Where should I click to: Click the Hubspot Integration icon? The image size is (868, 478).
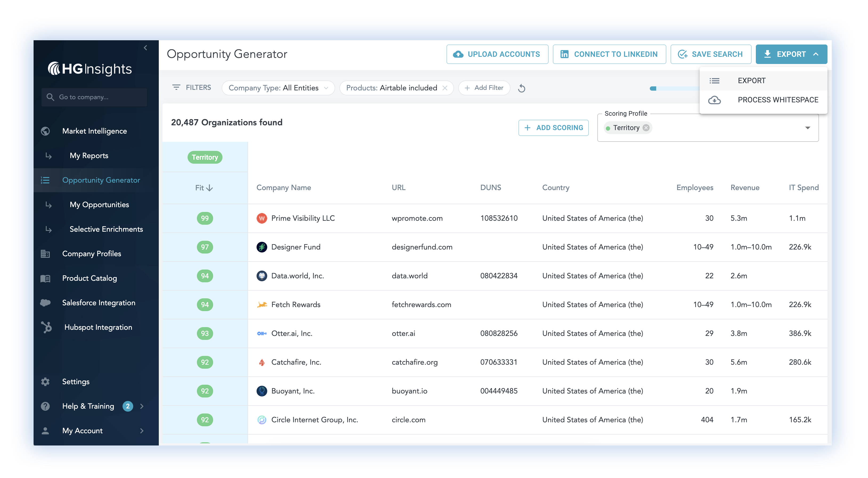tap(47, 327)
